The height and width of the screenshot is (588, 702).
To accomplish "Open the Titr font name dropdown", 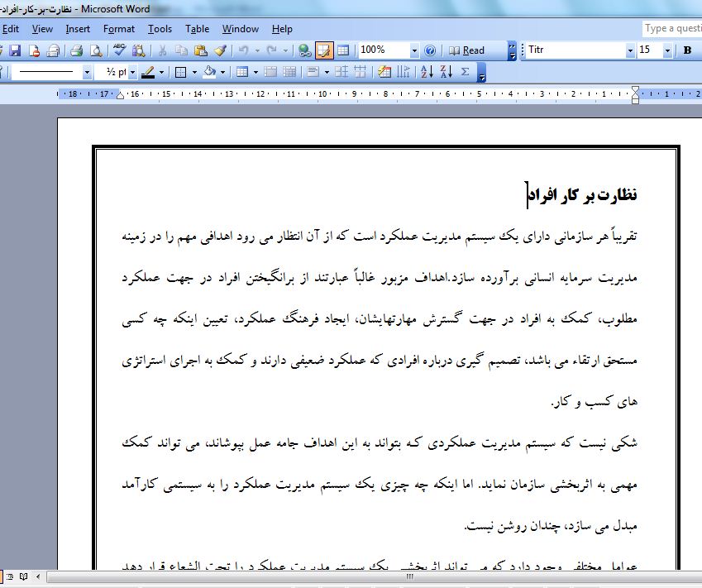I will pos(631,50).
